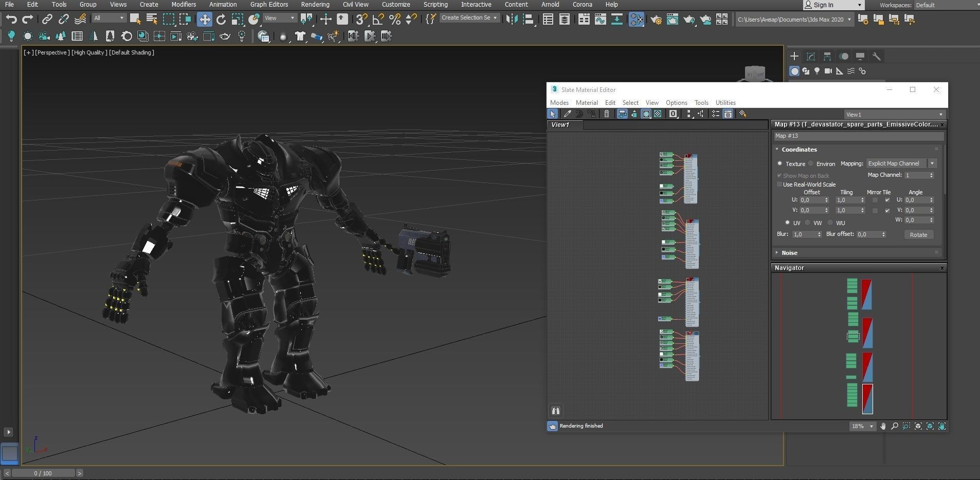The width and height of the screenshot is (980, 480).
Task: Open the Render Setup teapot icon
Action: point(656,20)
